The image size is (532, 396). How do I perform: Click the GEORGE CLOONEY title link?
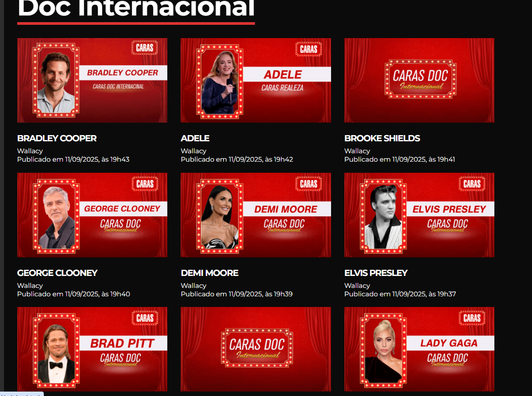(58, 273)
